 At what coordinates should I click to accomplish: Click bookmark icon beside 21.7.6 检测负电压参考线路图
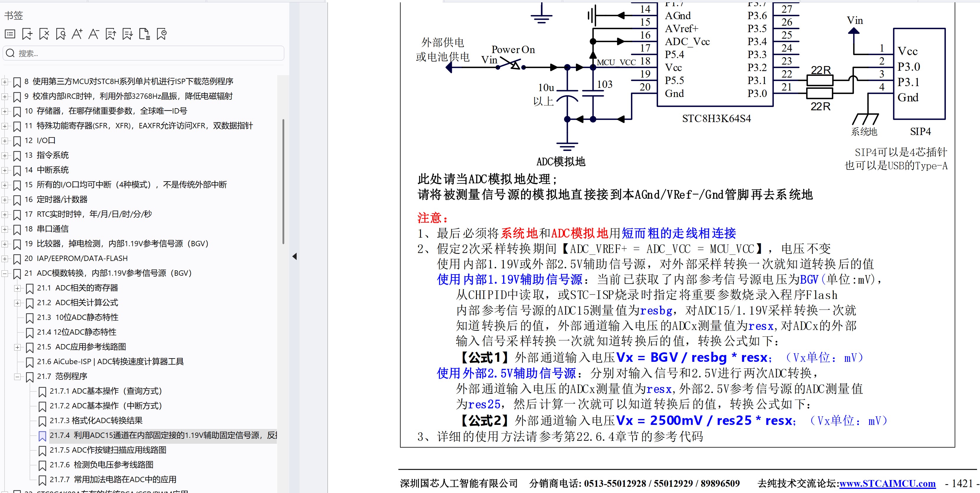coord(42,466)
